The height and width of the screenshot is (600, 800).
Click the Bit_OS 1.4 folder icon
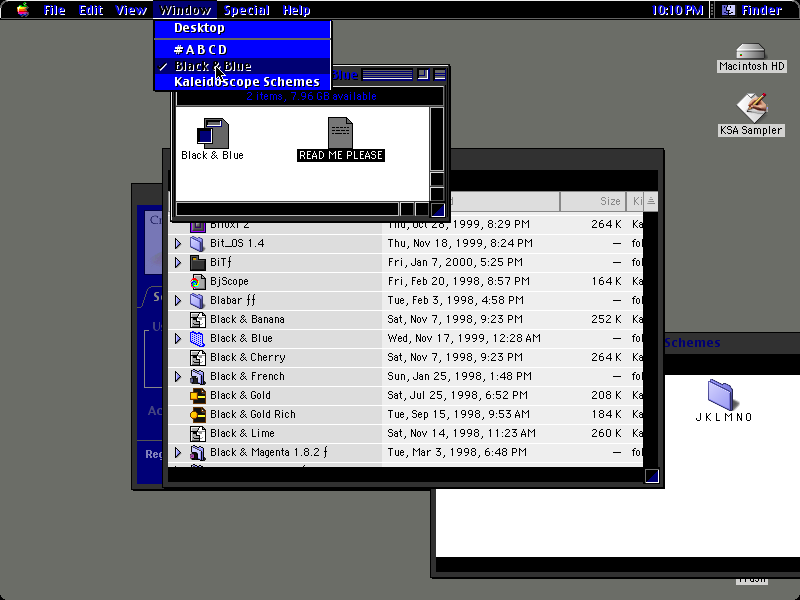coord(197,243)
